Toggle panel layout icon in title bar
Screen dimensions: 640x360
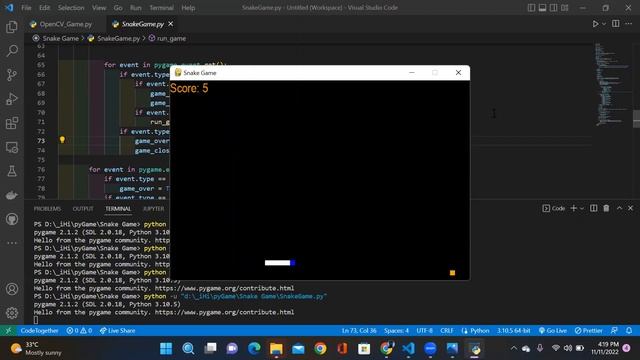542,8
